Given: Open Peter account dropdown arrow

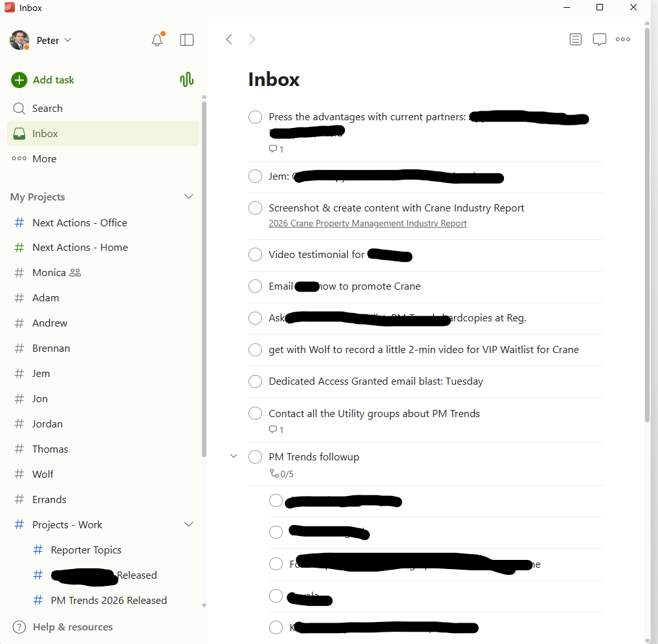Looking at the screenshot, I should (x=68, y=40).
